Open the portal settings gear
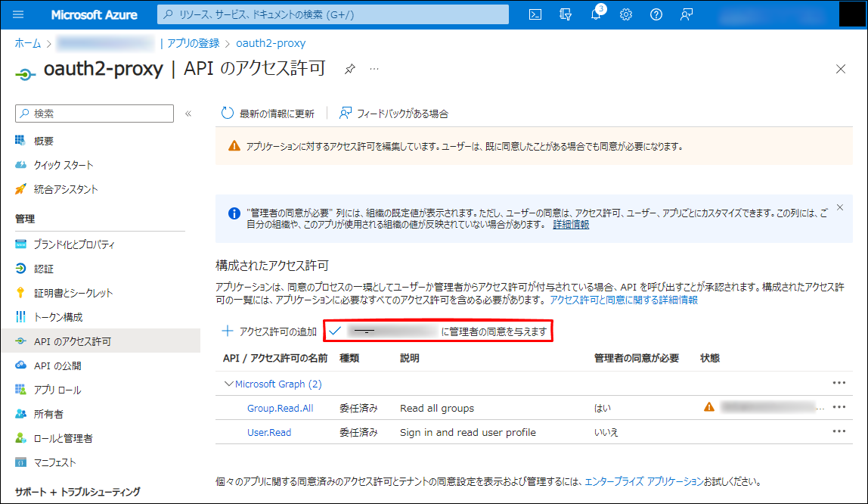Image resolution: width=868 pixels, height=504 pixels. tap(626, 14)
